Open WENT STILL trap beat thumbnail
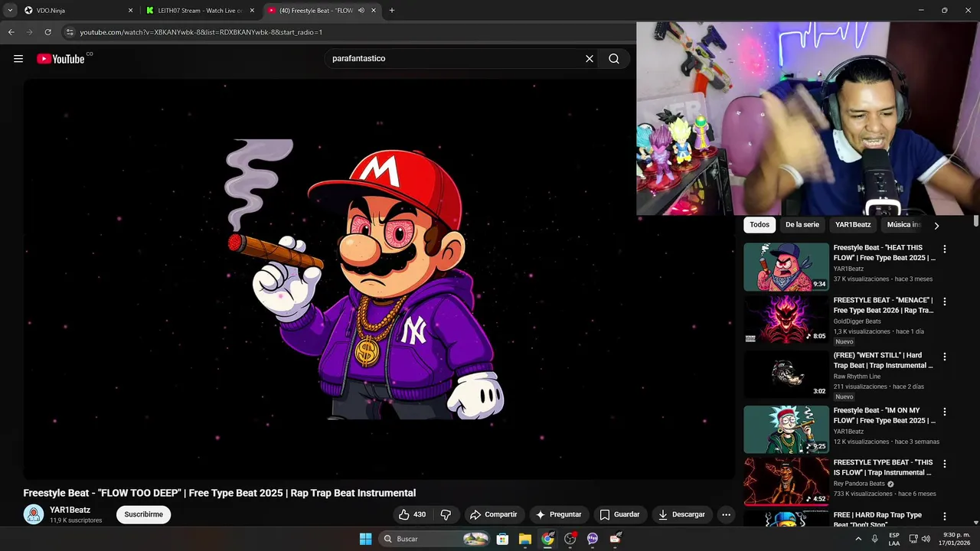Image resolution: width=980 pixels, height=551 pixels. coord(786,374)
